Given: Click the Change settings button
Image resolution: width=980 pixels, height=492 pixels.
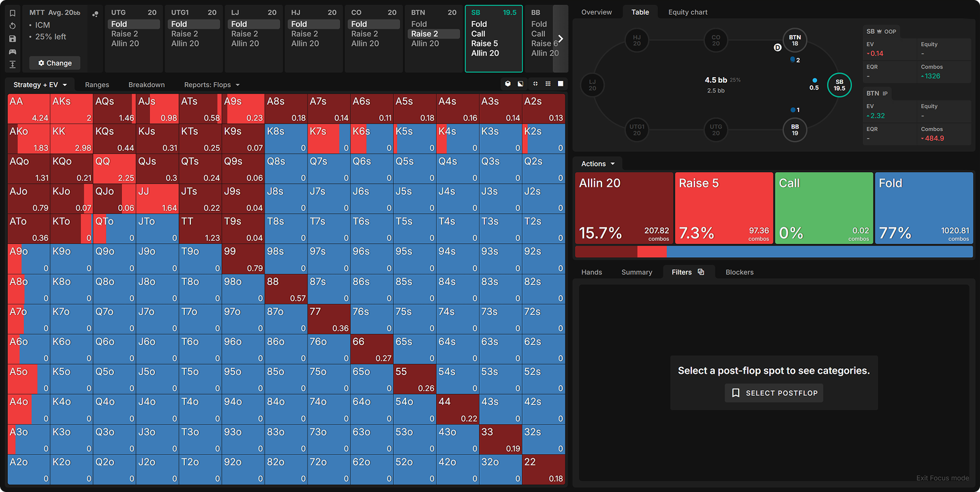Looking at the screenshot, I should [x=55, y=63].
